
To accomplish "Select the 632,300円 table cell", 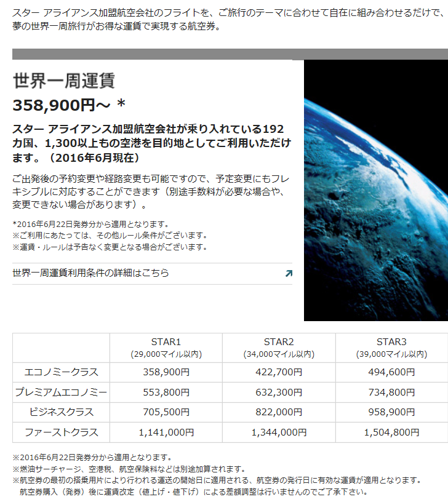I will tap(279, 392).
